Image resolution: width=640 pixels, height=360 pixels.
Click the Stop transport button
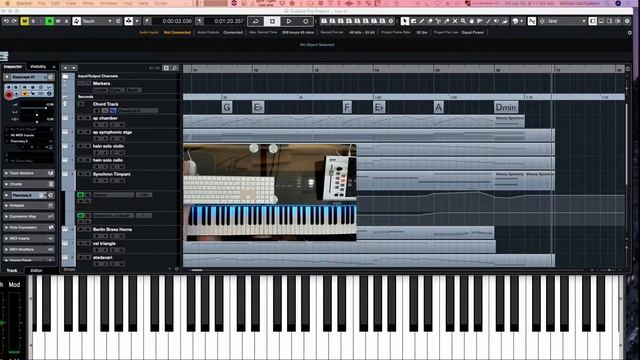[272, 21]
